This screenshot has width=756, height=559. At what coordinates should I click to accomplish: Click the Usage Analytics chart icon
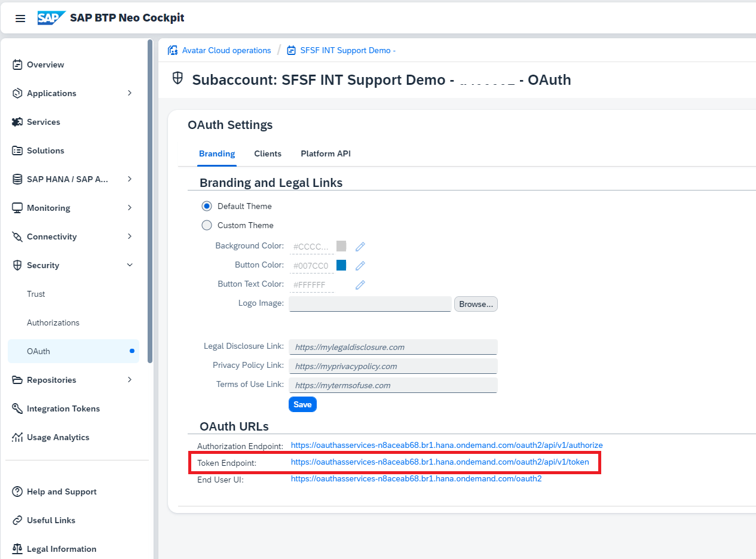click(17, 437)
